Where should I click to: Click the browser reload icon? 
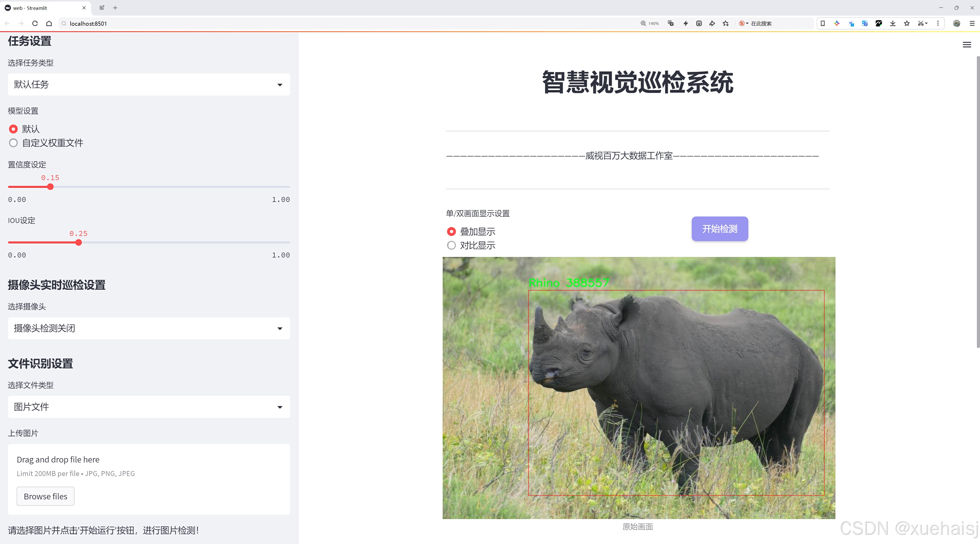point(35,24)
